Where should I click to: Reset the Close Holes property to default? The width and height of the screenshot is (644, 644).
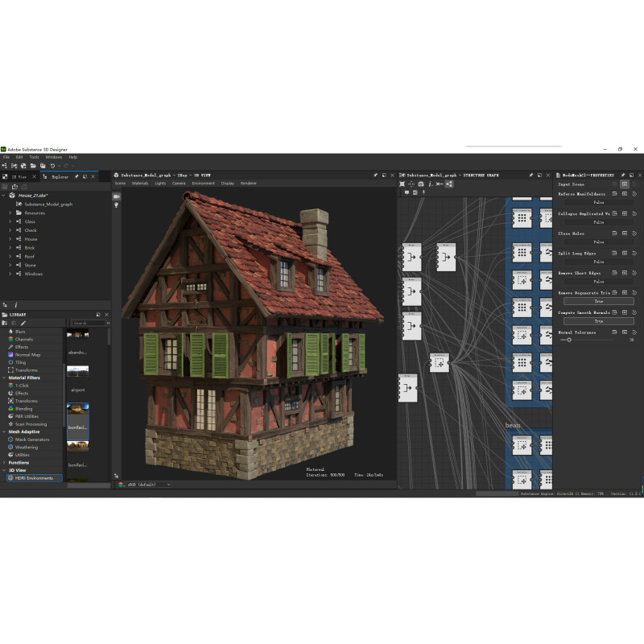coord(634,233)
